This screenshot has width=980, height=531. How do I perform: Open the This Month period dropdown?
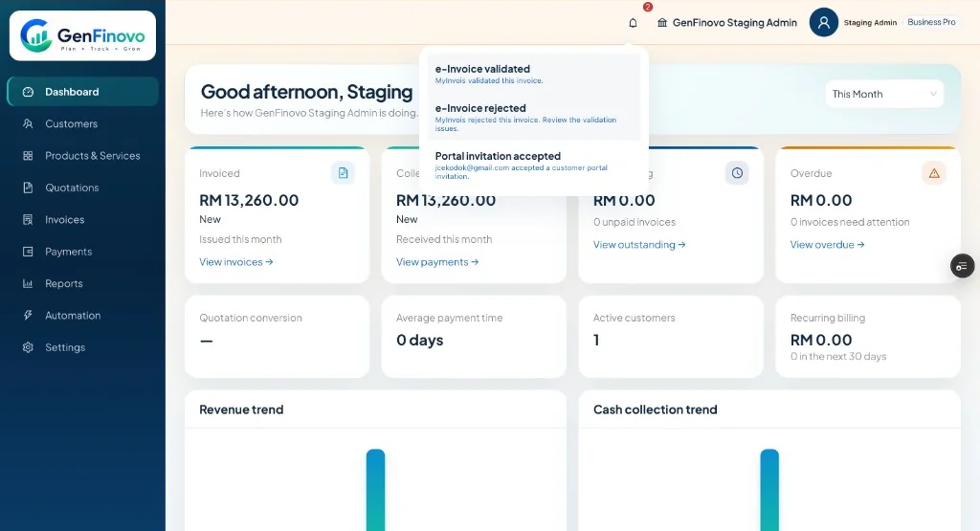(x=884, y=94)
